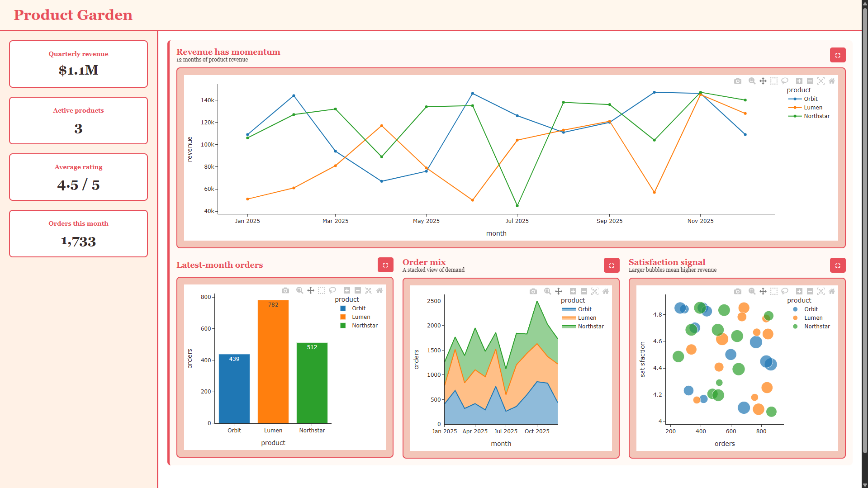Expand Order mix card fullscreen

[x=612, y=265]
